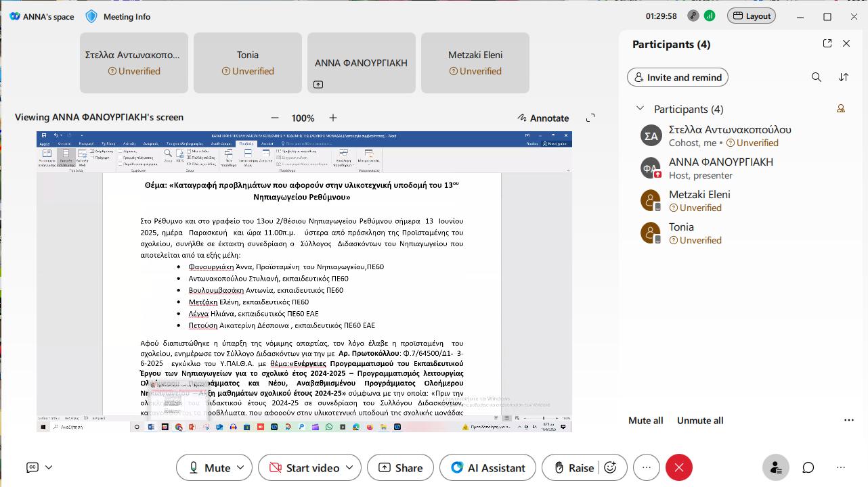Toggle the participants panel icon
This screenshot has width=868, height=487.
775,467
